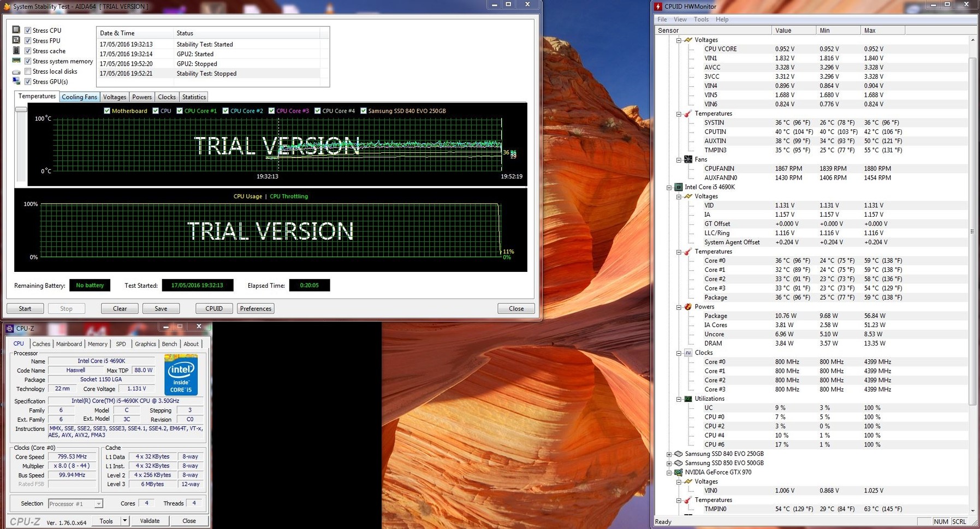Disable the Stress system memory checkbox
Viewport: 980px width, 529px height.
(x=28, y=61)
